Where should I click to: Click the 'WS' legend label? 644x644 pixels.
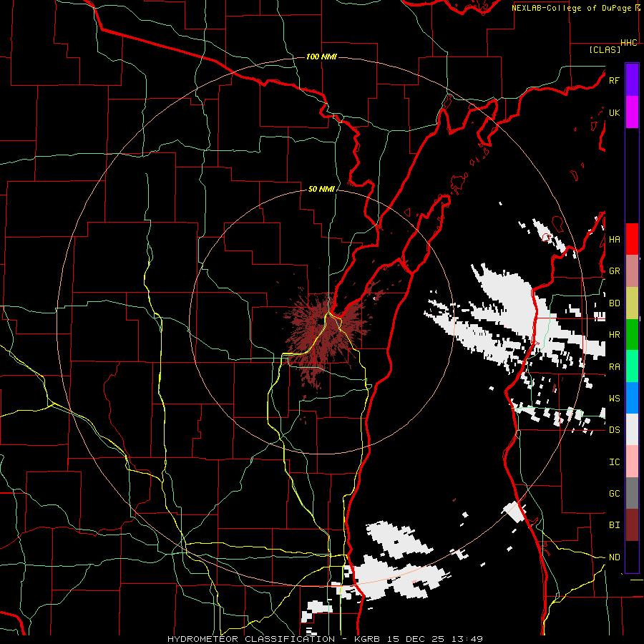pyautogui.click(x=615, y=398)
